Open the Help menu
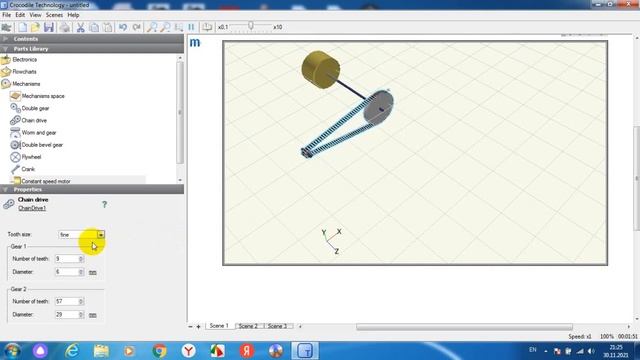The width and height of the screenshot is (640, 360). click(73, 15)
